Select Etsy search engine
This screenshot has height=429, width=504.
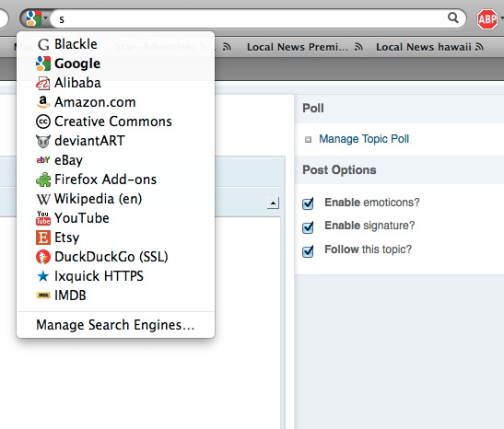(x=116, y=238)
